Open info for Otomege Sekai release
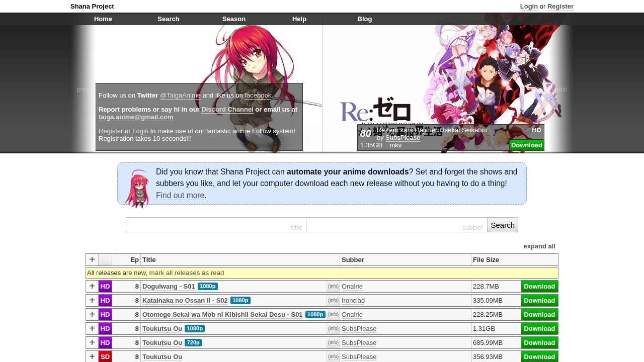Viewport: 644px width, 362px height. (333, 314)
